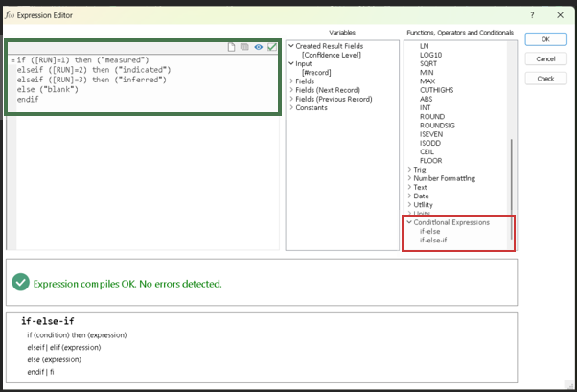Select the if-else conditional
Screen dimensions: 577x392
tap(429, 231)
